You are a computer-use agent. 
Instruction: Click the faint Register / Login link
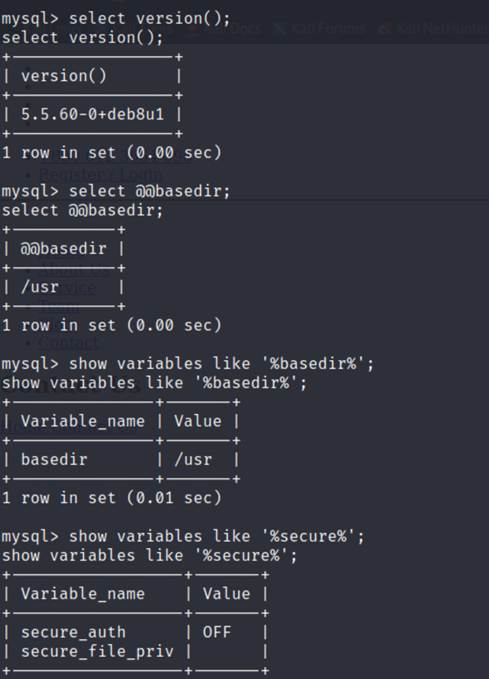click(100, 175)
